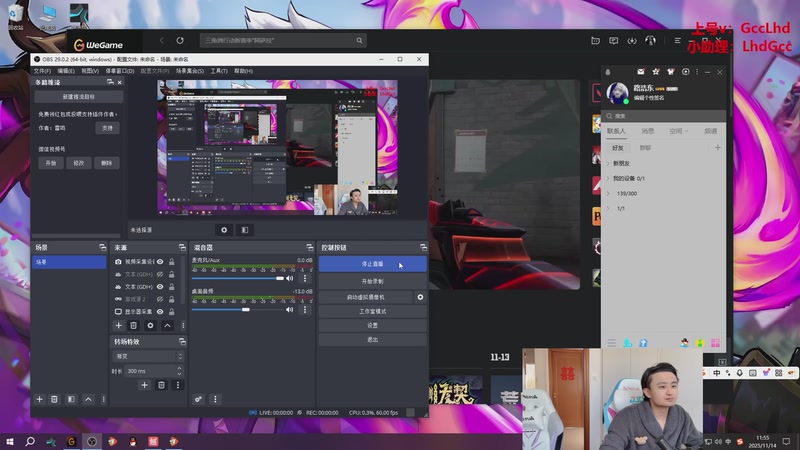Go back in WeGame with the back arrow
800x450 pixels.
tap(162, 40)
